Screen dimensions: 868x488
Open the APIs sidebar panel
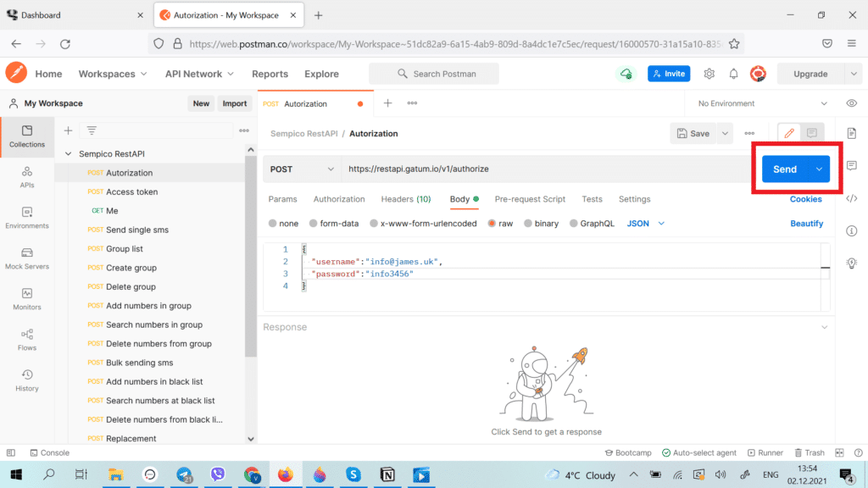click(26, 177)
